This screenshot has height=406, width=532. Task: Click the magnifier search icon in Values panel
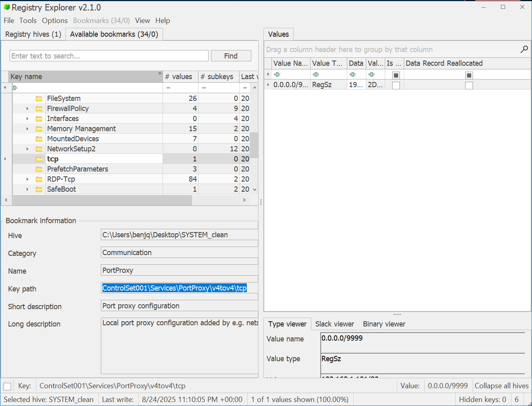coord(524,49)
